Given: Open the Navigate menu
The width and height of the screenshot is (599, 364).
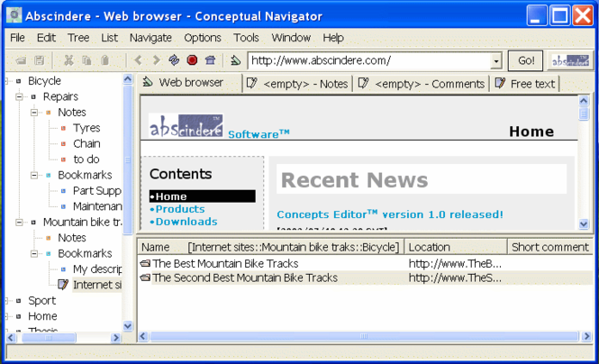Looking at the screenshot, I should coord(150,38).
